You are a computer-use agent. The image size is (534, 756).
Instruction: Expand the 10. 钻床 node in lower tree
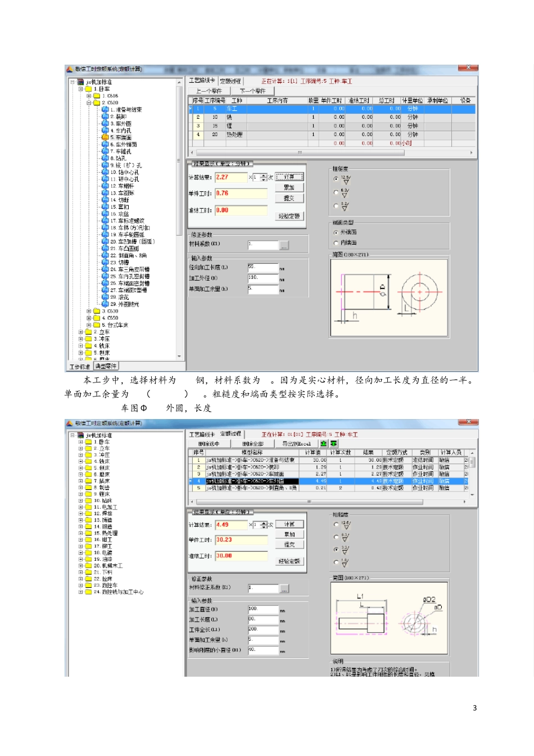80,500
